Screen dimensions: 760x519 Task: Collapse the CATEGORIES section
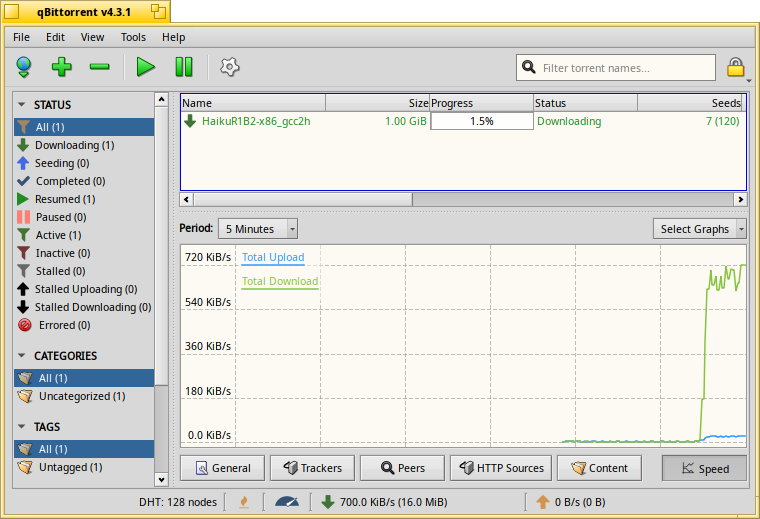point(21,355)
